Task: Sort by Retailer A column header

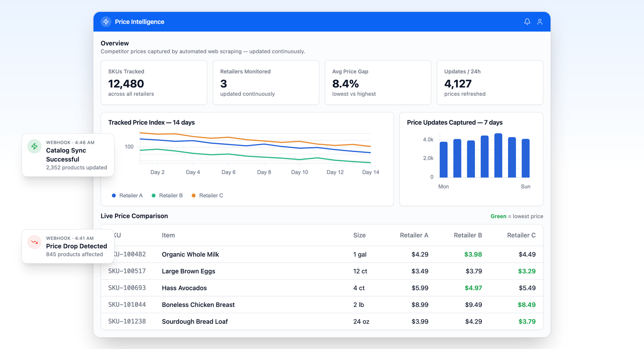Action: tap(414, 235)
